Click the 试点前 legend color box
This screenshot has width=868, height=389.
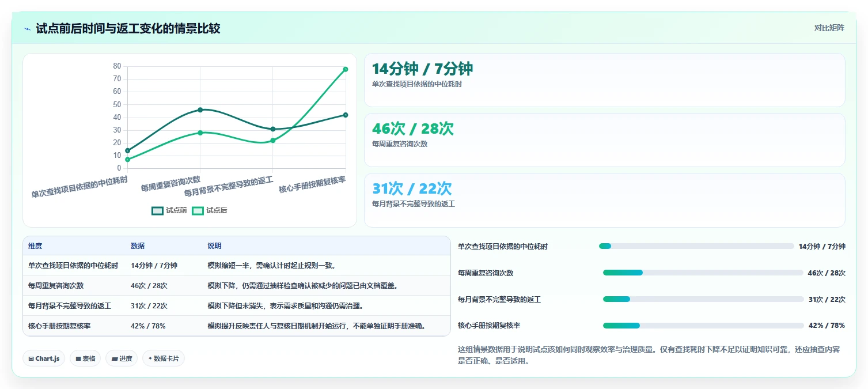pyautogui.click(x=157, y=210)
